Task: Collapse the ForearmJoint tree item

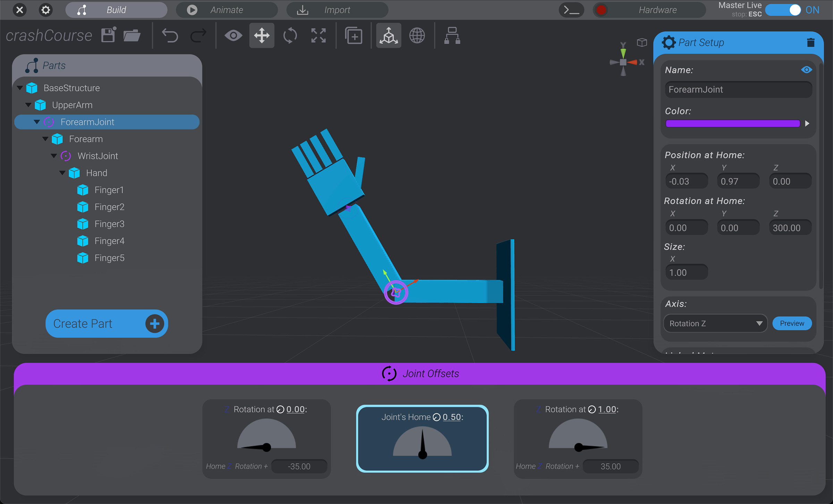Action: (37, 122)
